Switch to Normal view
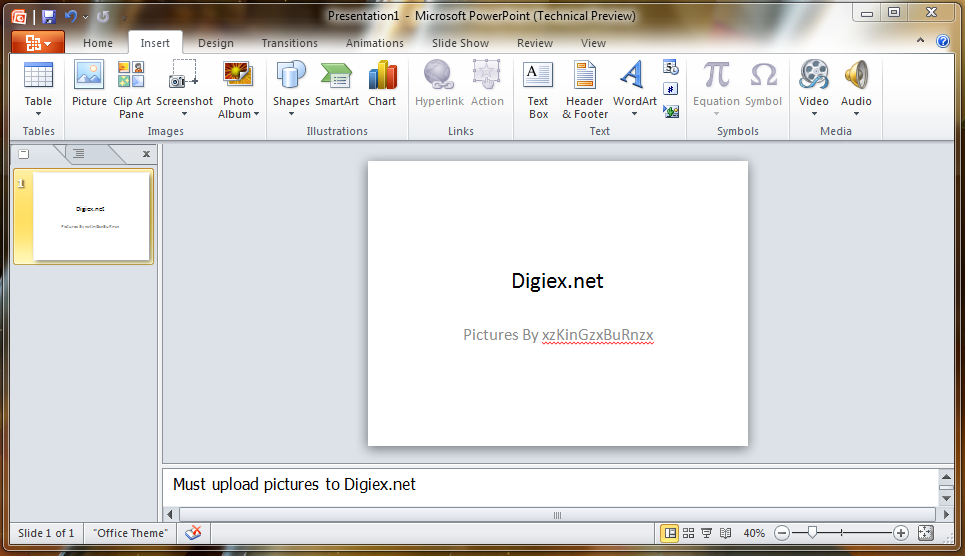The width and height of the screenshot is (965, 556). pos(670,533)
